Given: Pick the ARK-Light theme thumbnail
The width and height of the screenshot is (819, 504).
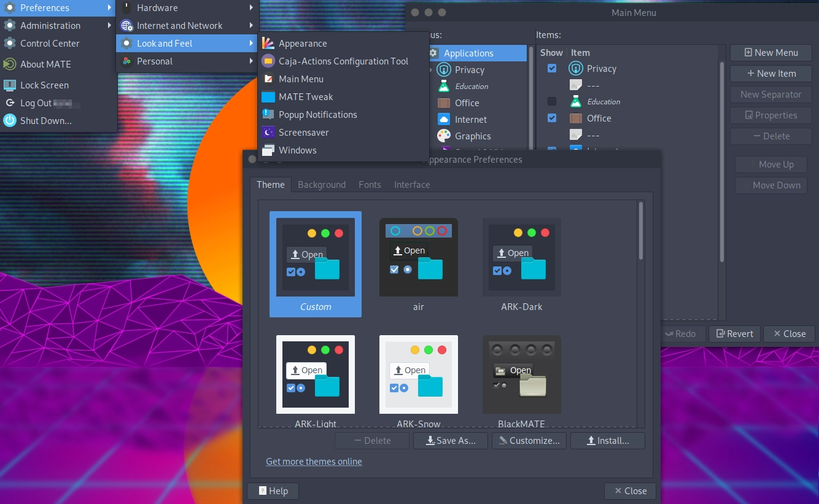Looking at the screenshot, I should click(x=316, y=381).
